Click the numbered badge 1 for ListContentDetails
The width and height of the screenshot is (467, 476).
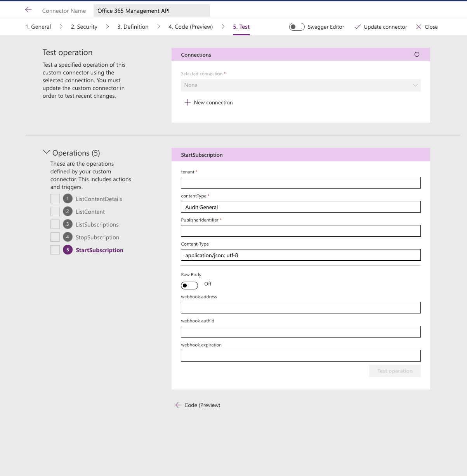coord(68,198)
